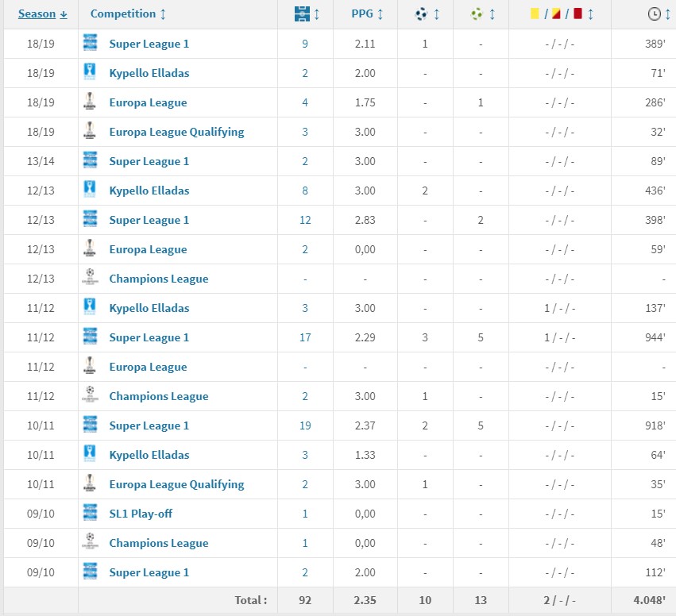This screenshot has width=676, height=616.
Task: Click the Kypello Elladas logo in the 12/13 row
Action: tap(90, 190)
